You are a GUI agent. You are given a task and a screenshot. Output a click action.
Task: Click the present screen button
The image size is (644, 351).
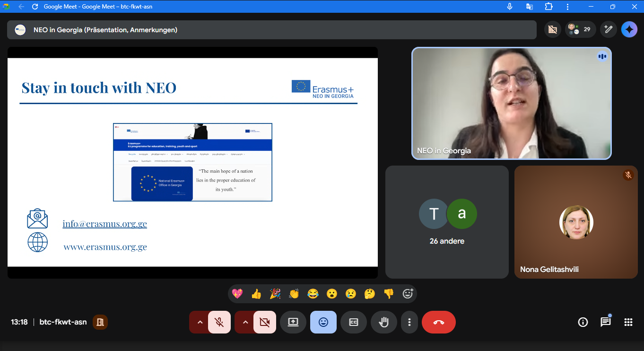click(x=293, y=322)
